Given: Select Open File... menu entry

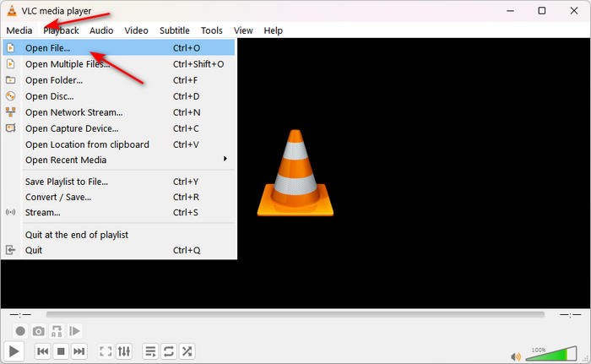Looking at the screenshot, I should point(119,48).
